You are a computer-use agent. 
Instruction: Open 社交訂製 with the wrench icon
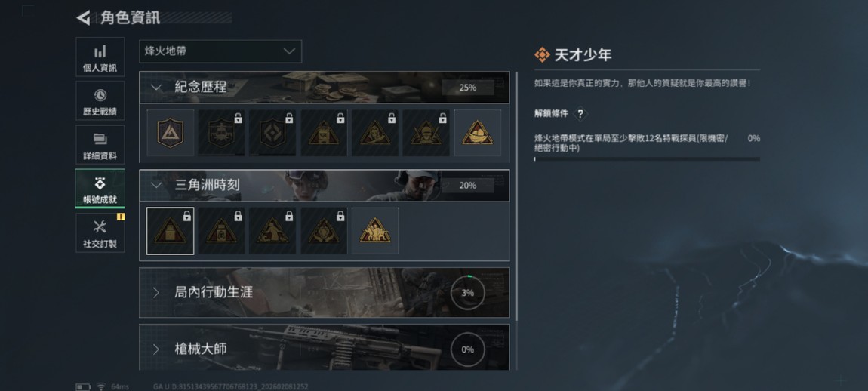coord(100,232)
